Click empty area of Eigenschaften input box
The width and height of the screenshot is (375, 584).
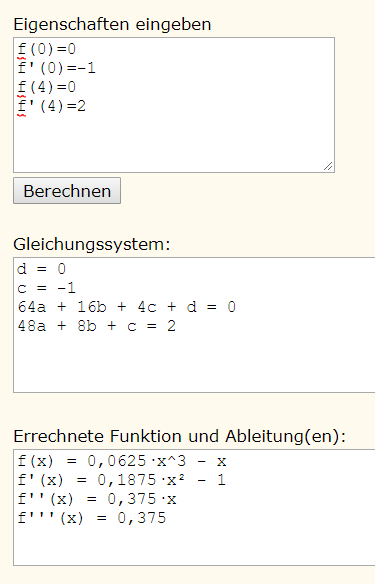[x=174, y=142]
